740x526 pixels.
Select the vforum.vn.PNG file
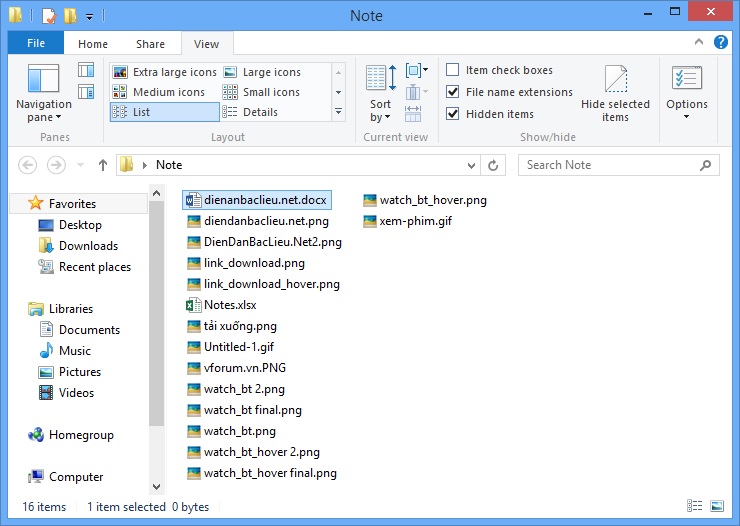click(237, 368)
